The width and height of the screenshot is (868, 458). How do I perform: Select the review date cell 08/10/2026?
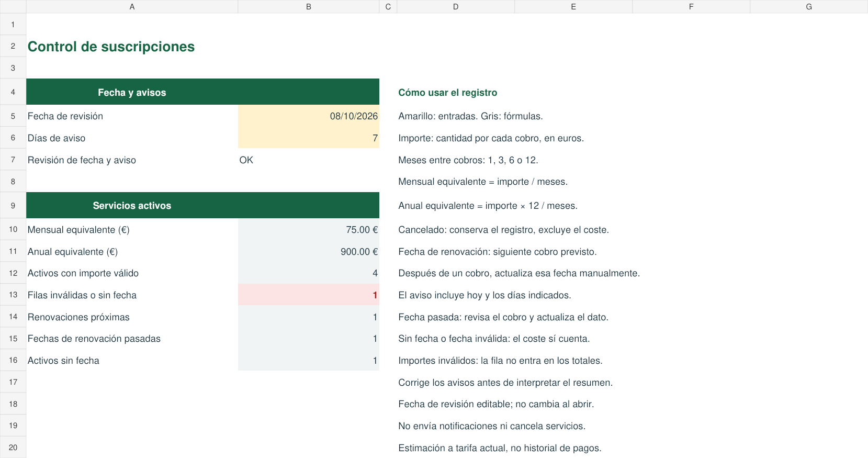(x=308, y=116)
